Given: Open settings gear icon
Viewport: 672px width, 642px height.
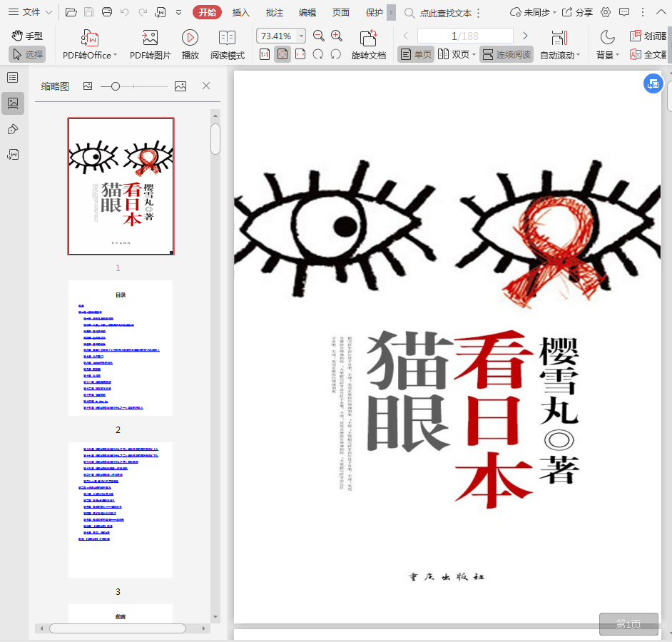Looking at the screenshot, I should point(606,12).
